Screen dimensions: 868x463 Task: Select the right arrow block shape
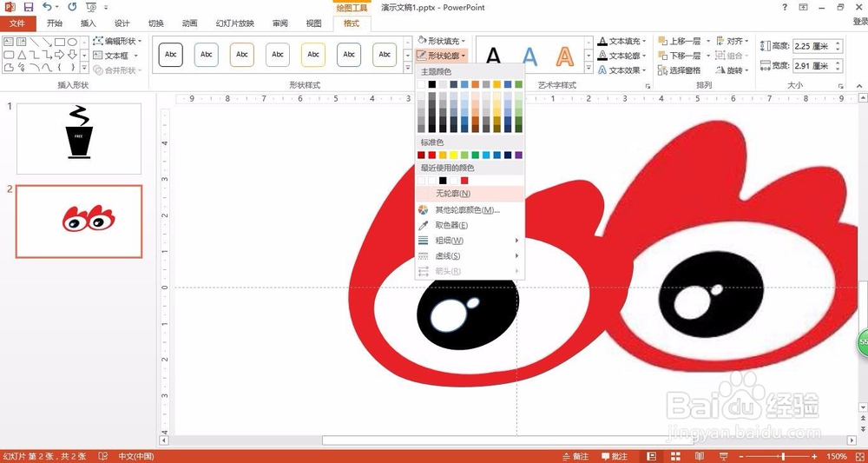click(x=60, y=55)
